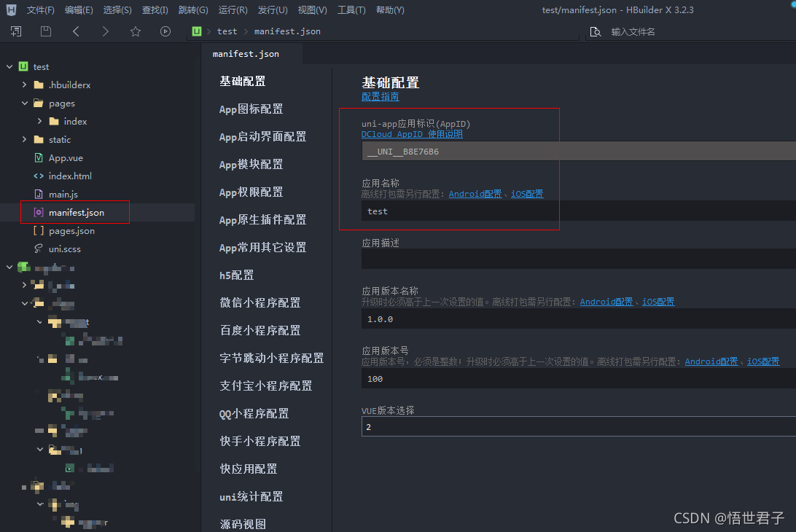
Task: Click the AppID field __UNI__B8E76B6
Action: (579, 152)
